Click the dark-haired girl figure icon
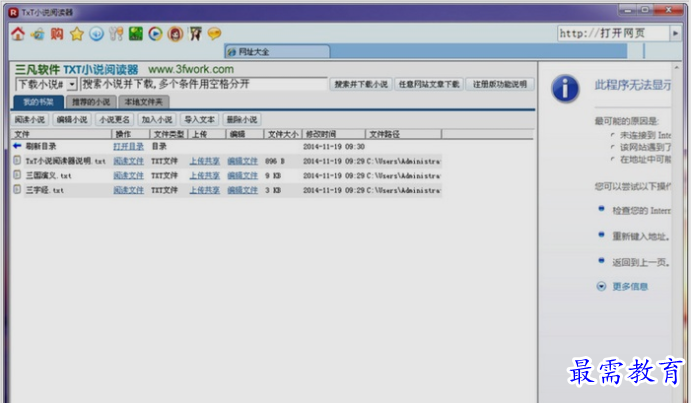The image size is (691, 403). [x=195, y=34]
